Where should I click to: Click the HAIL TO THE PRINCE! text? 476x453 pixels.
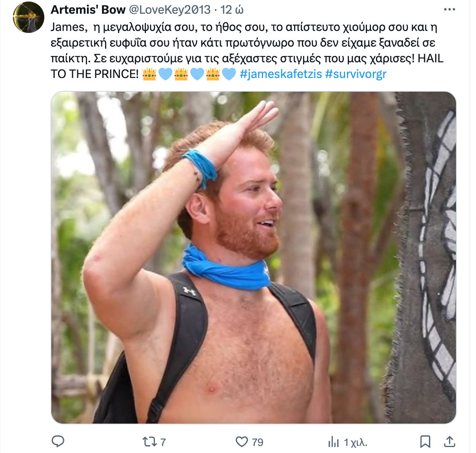tap(247, 66)
